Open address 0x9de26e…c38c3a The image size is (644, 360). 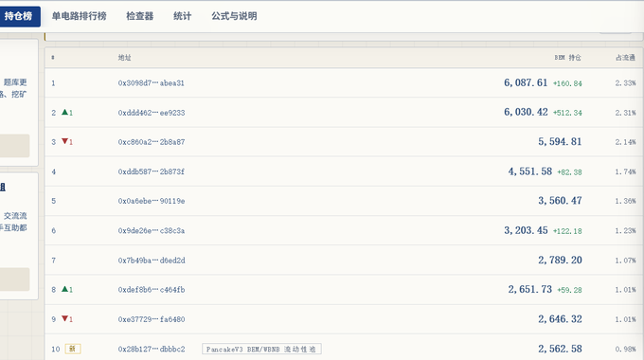pyautogui.click(x=152, y=230)
